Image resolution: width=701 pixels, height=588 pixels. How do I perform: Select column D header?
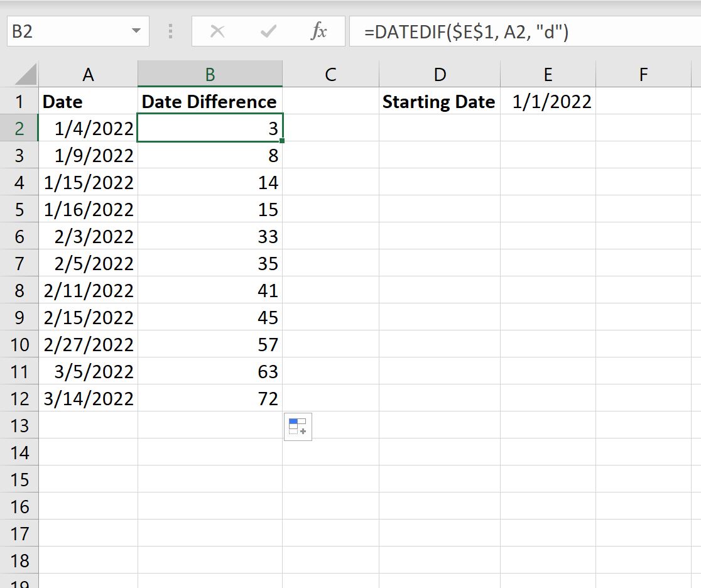(440, 74)
